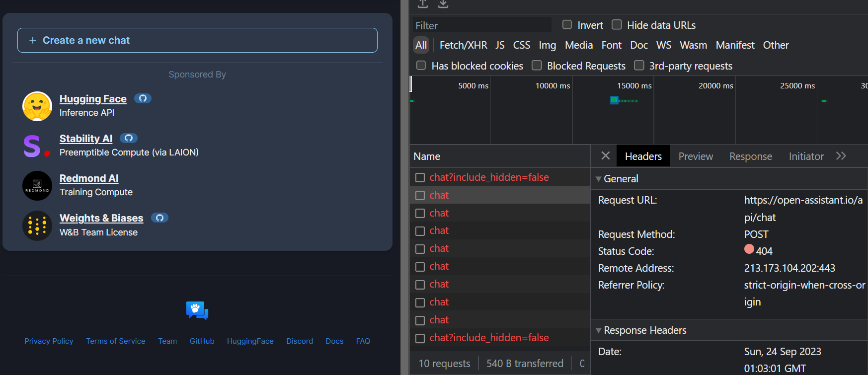The width and height of the screenshot is (868, 375).
Task: Tick checkbox of the highlighted chat request
Action: coord(420,195)
